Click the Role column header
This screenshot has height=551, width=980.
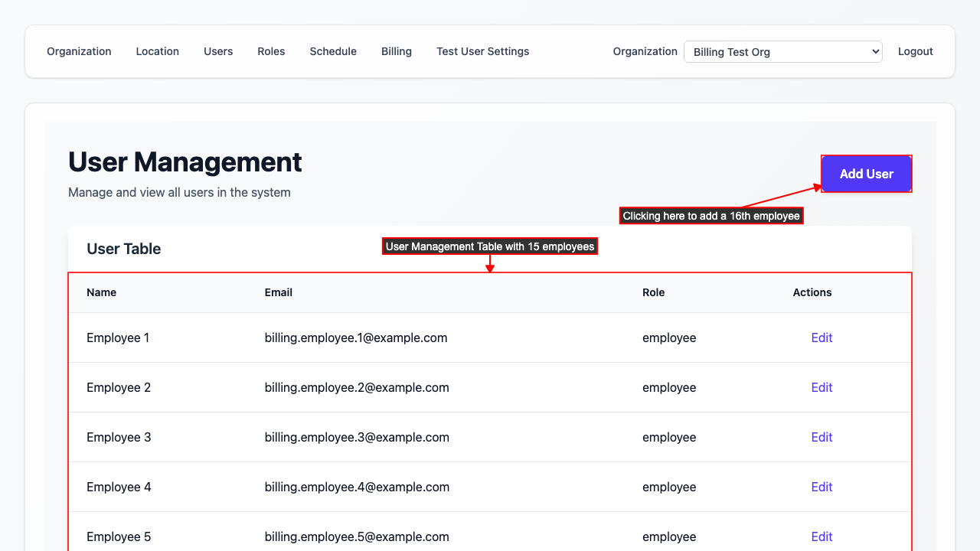pos(653,292)
